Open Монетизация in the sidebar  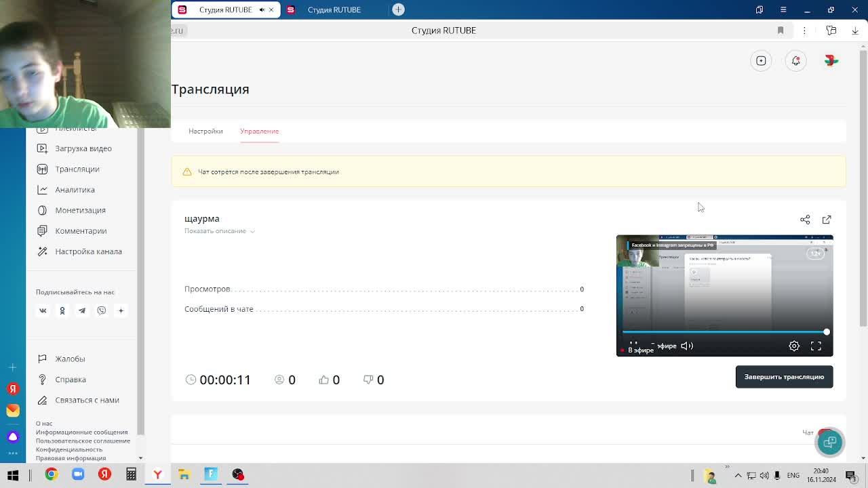tap(80, 210)
